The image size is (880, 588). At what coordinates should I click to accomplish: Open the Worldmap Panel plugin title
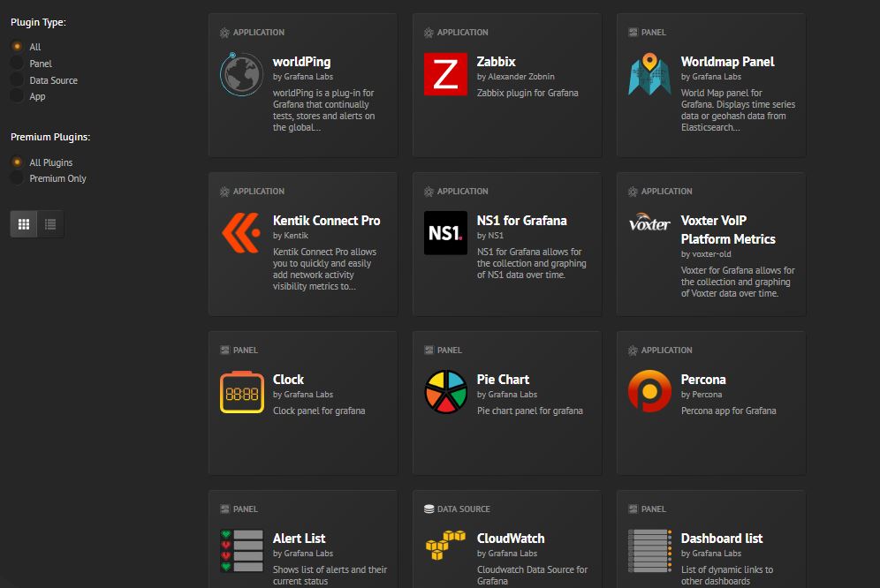pos(727,62)
